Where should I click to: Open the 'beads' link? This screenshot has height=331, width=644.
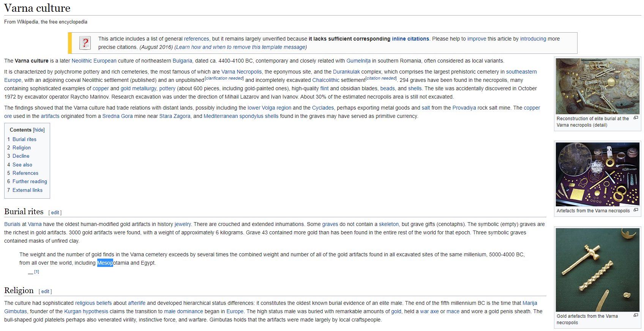pyautogui.click(x=387, y=88)
